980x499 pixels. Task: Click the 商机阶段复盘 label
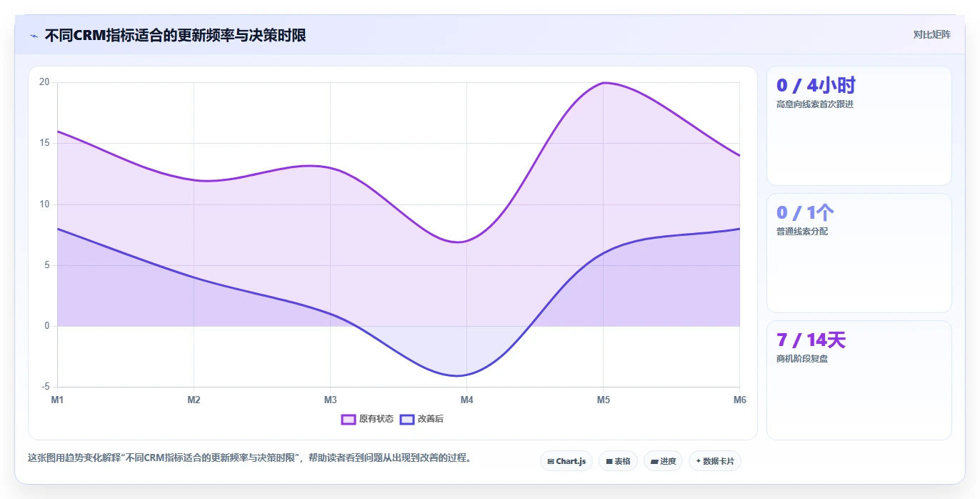click(802, 359)
